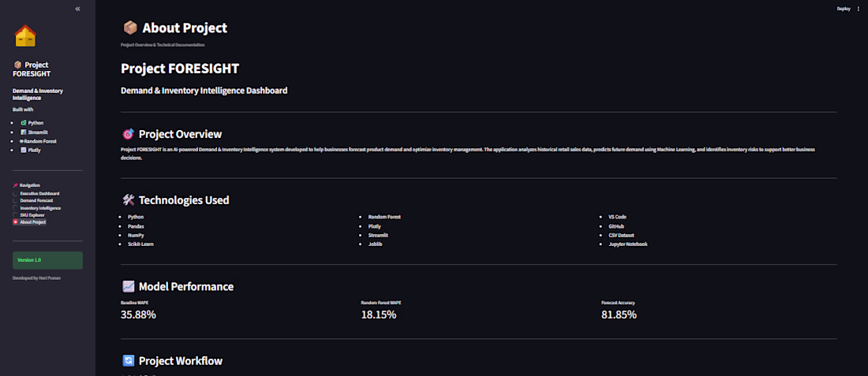868x376 pixels.
Task: Click Python in the Technologies Used list
Action: pyautogui.click(x=136, y=217)
